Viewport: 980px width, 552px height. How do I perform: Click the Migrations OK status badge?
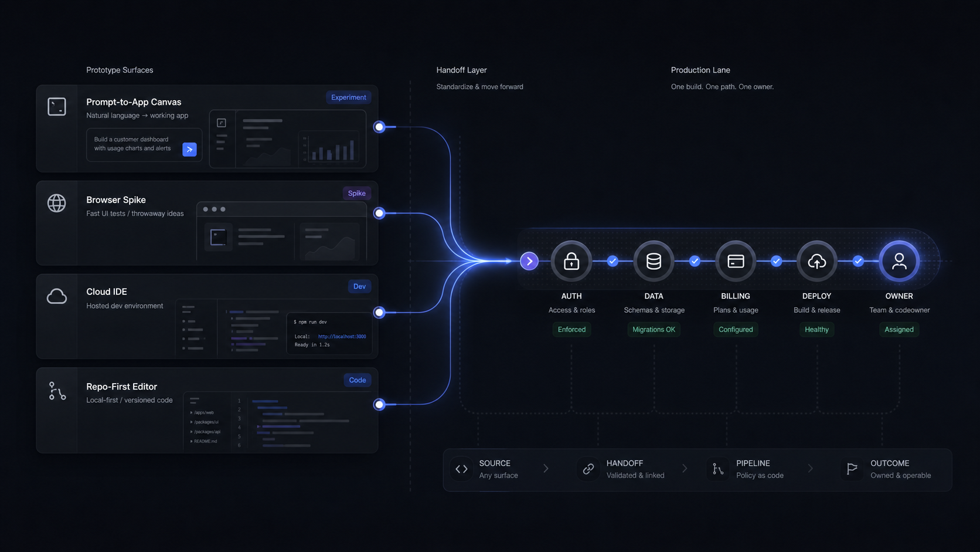point(654,330)
